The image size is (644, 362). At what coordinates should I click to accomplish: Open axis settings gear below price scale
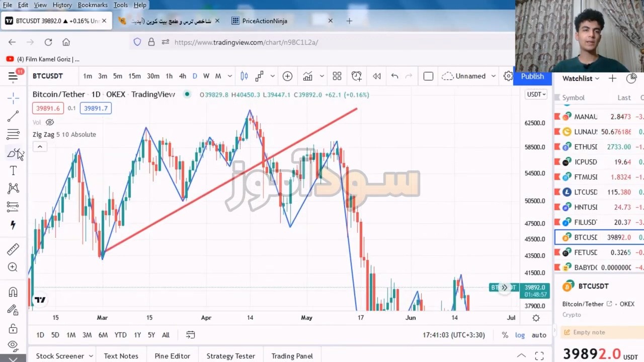tap(536, 318)
